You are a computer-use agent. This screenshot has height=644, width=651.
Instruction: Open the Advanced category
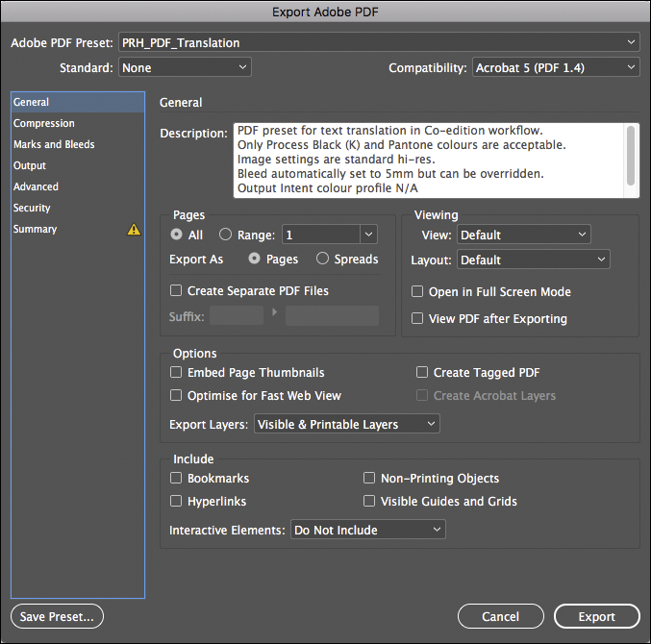coord(78,186)
